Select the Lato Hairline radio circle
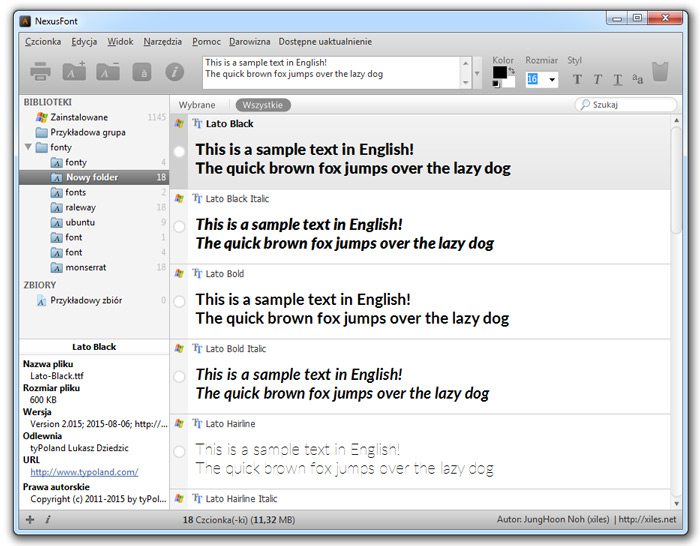This screenshot has width=700, height=546. pos(179,452)
